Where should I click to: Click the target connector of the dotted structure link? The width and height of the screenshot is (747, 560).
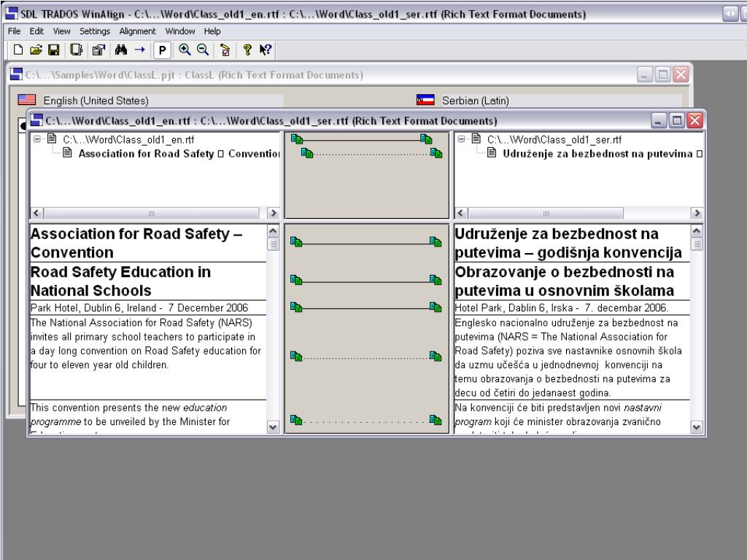click(x=436, y=153)
